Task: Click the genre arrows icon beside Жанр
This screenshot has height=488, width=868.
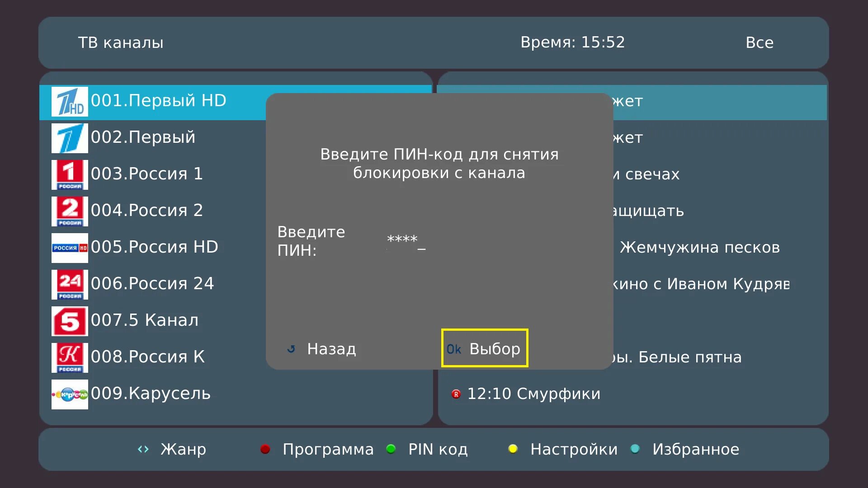Action: (x=143, y=449)
